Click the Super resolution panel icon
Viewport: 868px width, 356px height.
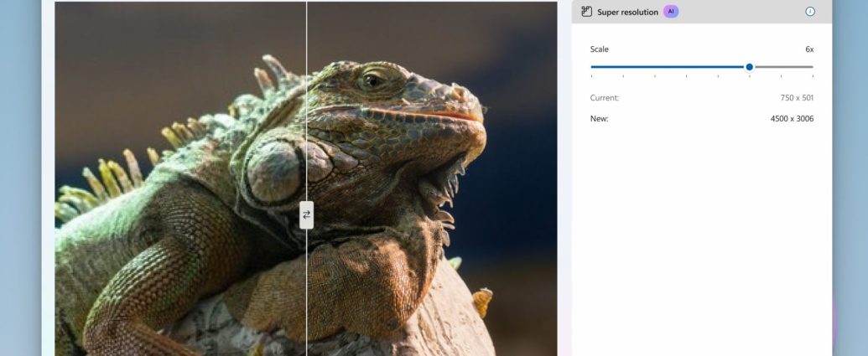[x=587, y=12]
